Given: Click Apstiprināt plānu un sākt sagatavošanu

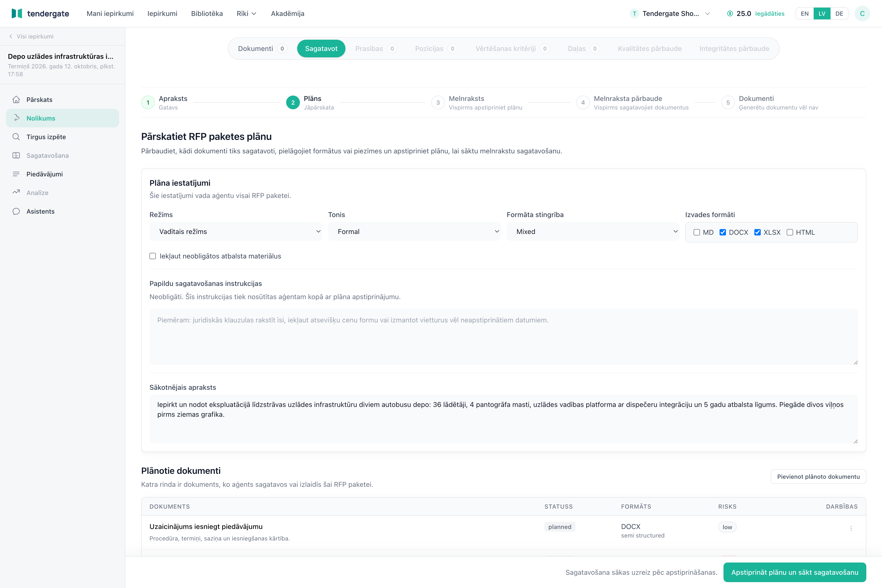Looking at the screenshot, I should [794, 572].
